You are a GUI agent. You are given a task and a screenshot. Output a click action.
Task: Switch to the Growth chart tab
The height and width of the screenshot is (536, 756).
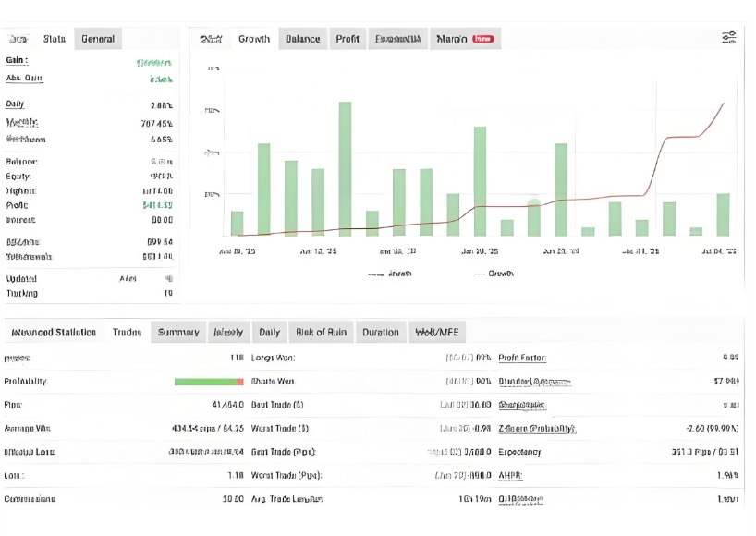[254, 39]
